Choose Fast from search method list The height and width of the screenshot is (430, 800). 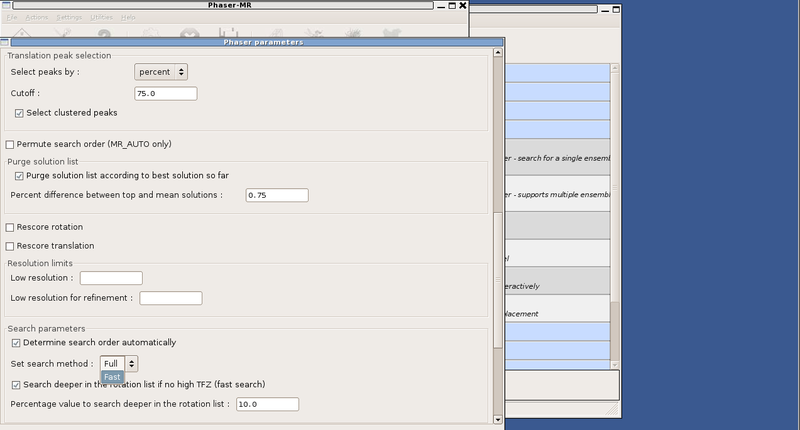(x=112, y=377)
